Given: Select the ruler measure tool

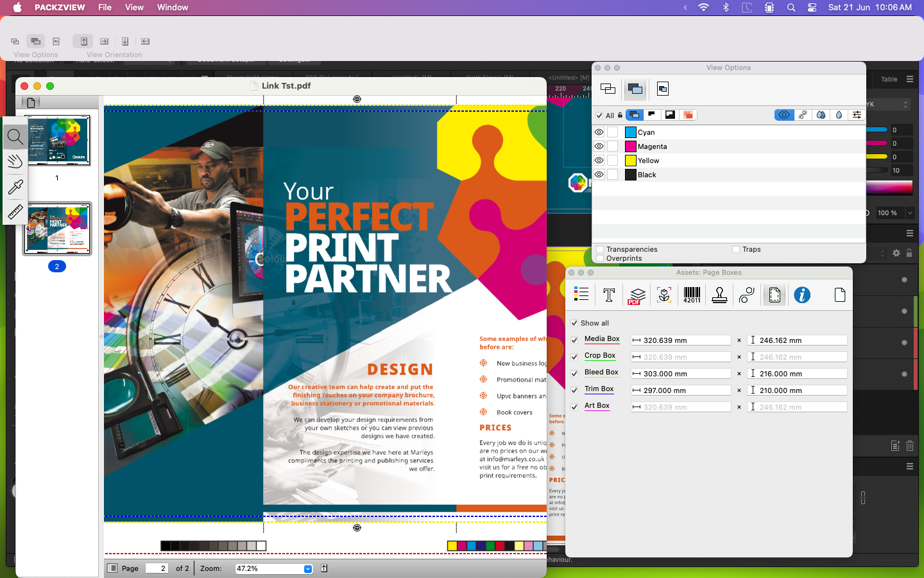Looking at the screenshot, I should click(15, 211).
